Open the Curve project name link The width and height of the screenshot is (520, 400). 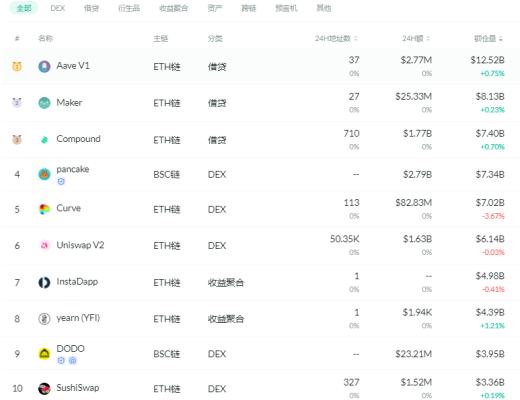pos(69,208)
